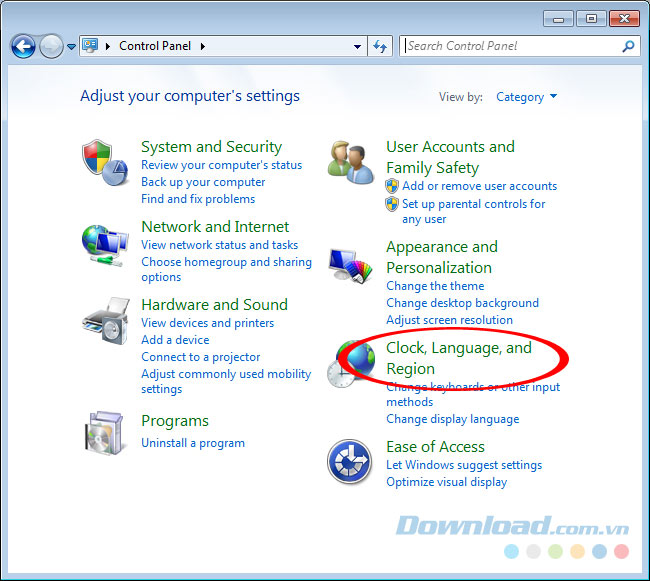The width and height of the screenshot is (650, 581).
Task: Click the System and Security shield icon
Action: point(105,162)
